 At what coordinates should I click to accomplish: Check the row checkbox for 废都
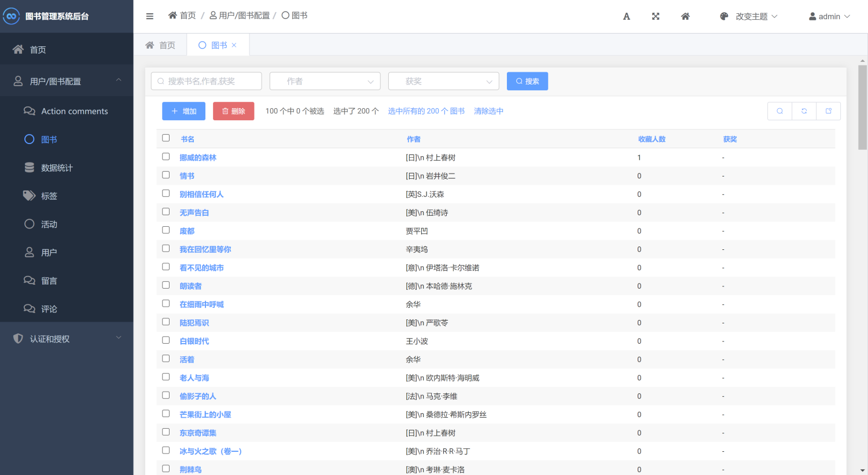coord(166,230)
